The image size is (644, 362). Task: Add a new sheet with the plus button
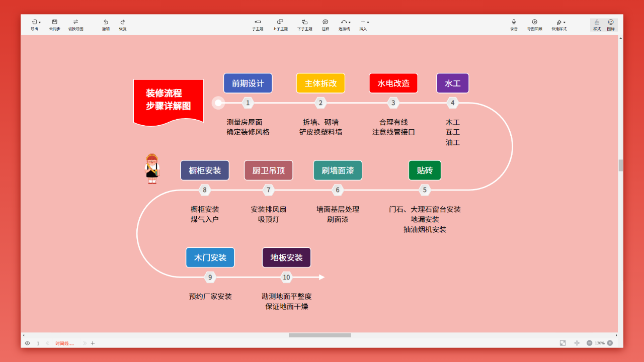(93, 343)
